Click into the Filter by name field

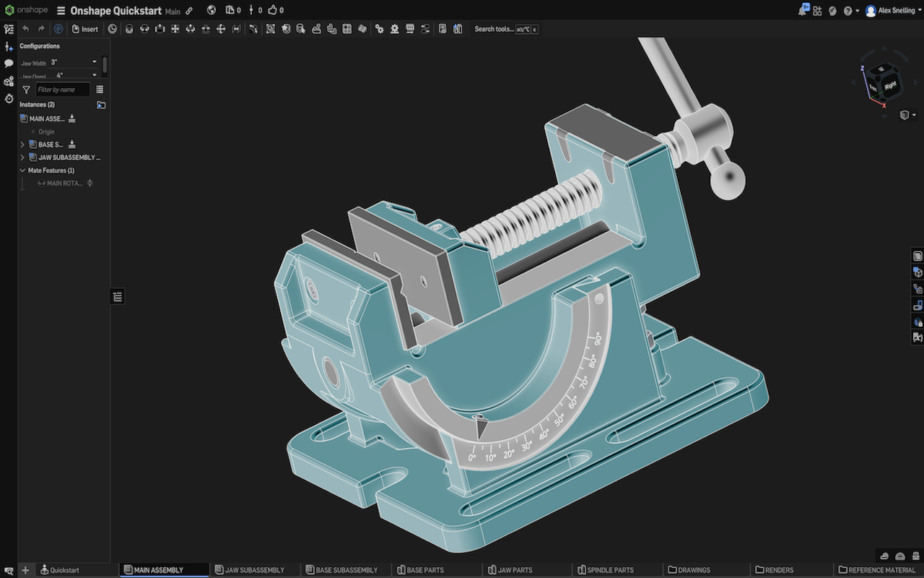point(63,90)
